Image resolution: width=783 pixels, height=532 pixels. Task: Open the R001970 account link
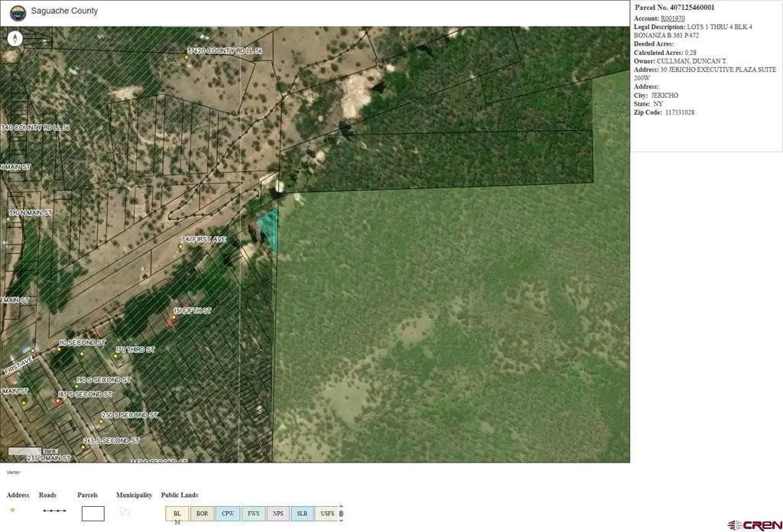click(673, 18)
